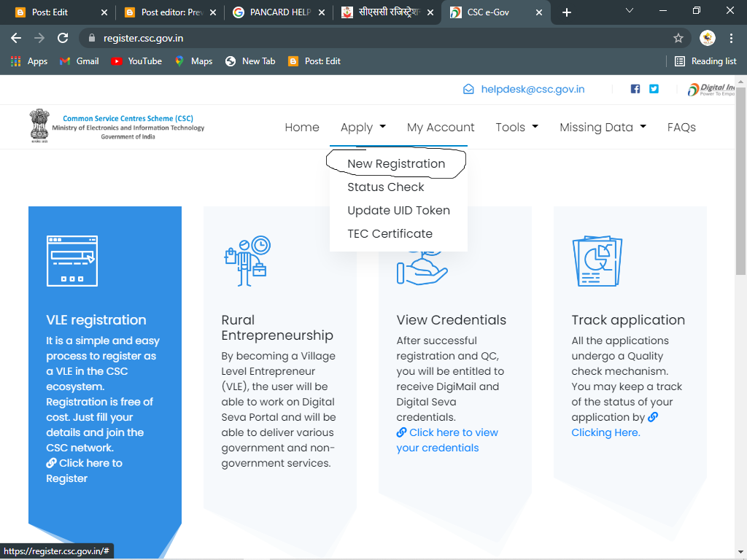The height and width of the screenshot is (560, 747).
Task: Close the Post editor: Preview tab
Action: 213,12
